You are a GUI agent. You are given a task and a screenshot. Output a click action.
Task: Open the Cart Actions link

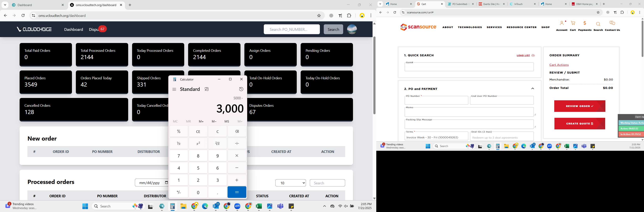pos(559,65)
